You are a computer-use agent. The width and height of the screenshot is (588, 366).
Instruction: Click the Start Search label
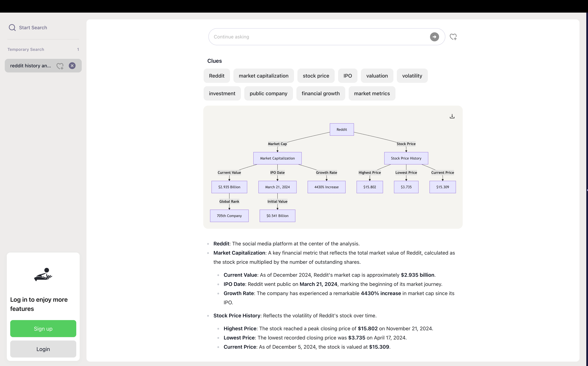[33, 28]
